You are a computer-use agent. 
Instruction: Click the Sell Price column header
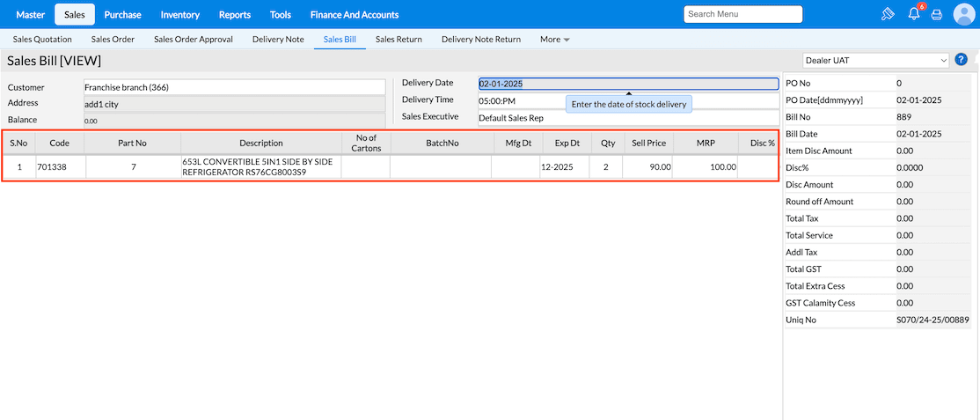coord(647,143)
